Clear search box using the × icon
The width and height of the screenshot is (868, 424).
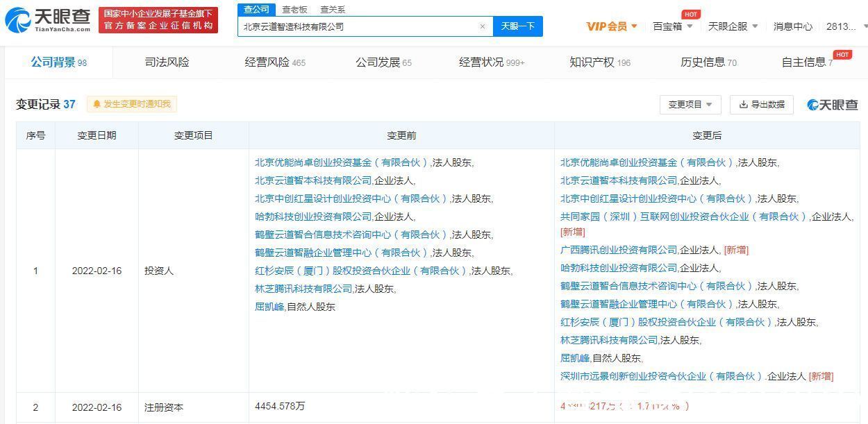(x=483, y=26)
